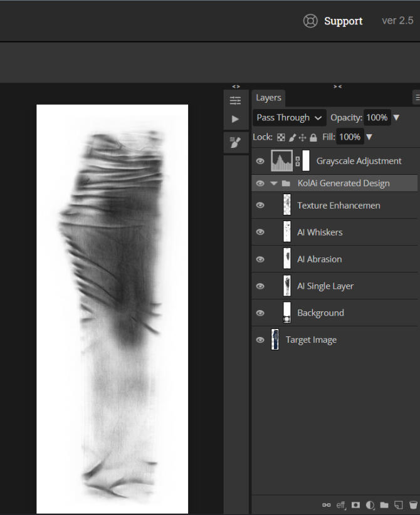Open the actions play side panel
This screenshot has height=515, width=420.
click(236, 119)
